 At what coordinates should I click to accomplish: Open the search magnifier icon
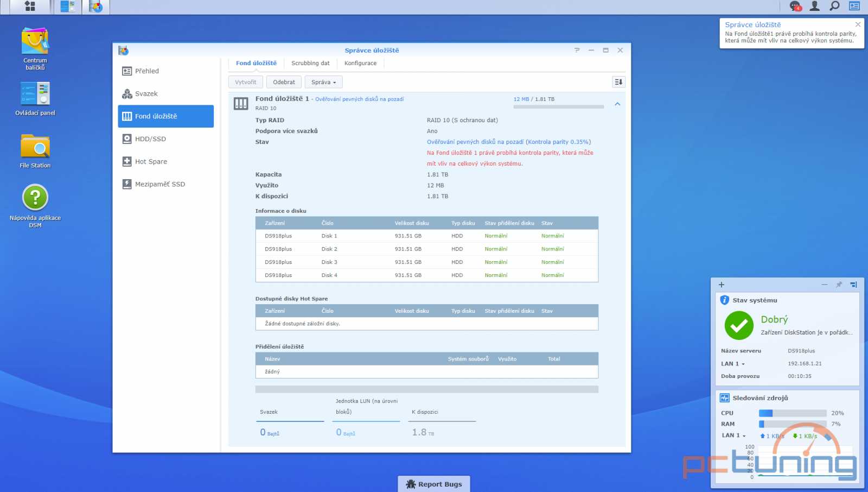click(834, 6)
